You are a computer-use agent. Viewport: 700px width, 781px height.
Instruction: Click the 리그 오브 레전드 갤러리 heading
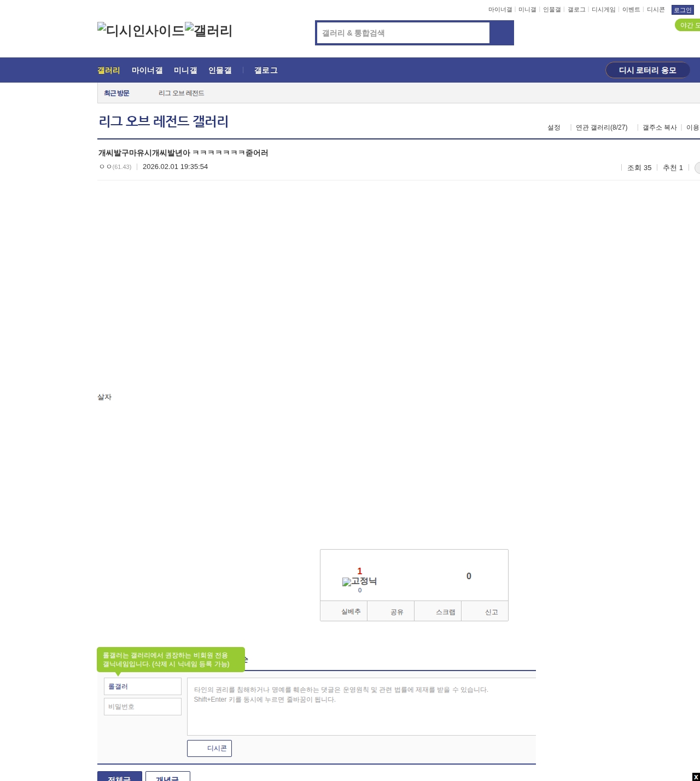(164, 121)
